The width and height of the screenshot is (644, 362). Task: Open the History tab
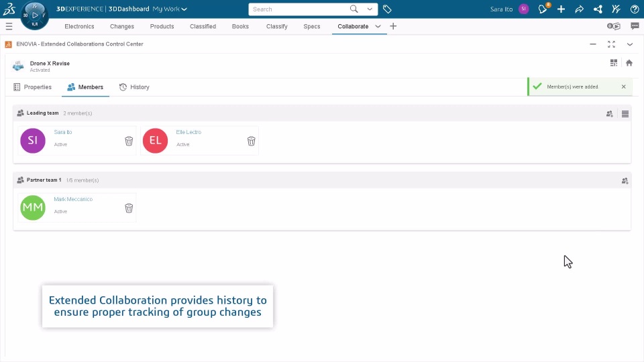[134, 87]
